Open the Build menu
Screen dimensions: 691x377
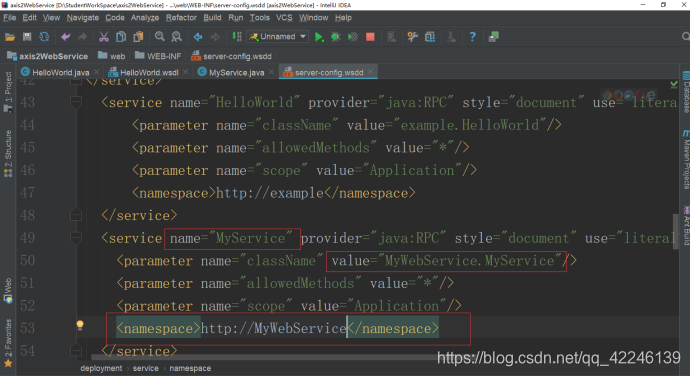[212, 18]
